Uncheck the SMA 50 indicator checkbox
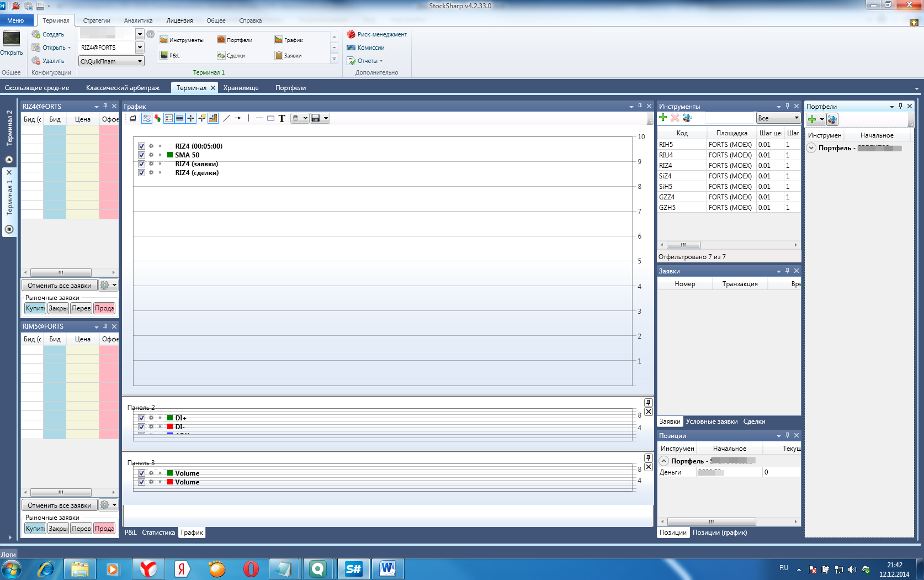This screenshot has height=580, width=924. [x=141, y=155]
